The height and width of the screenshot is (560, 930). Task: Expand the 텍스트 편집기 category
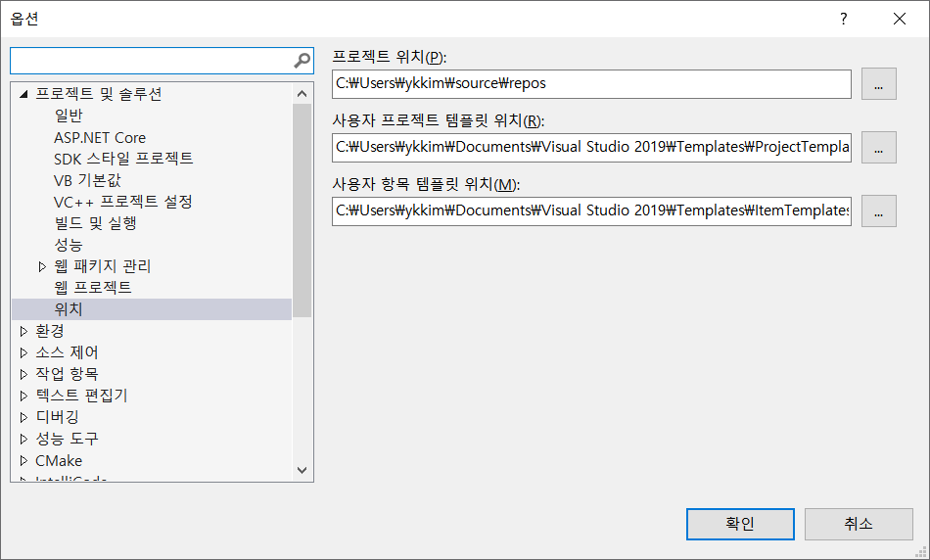[24, 396]
